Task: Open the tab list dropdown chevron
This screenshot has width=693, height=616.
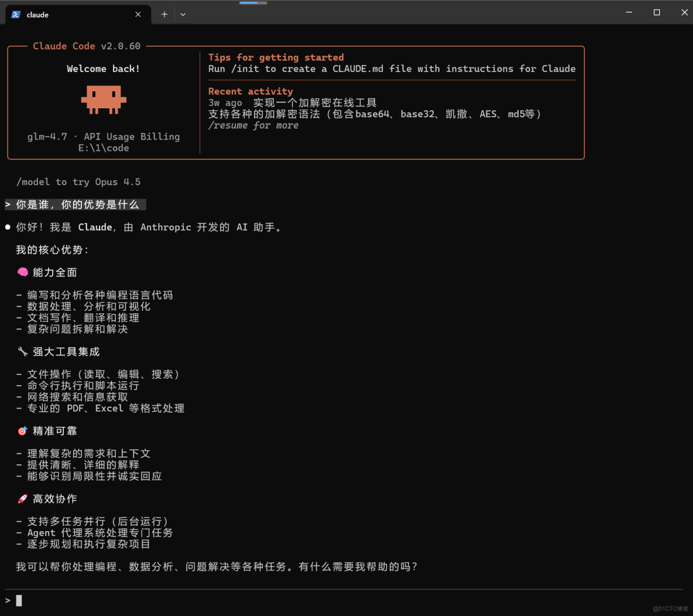Action: 183,14
